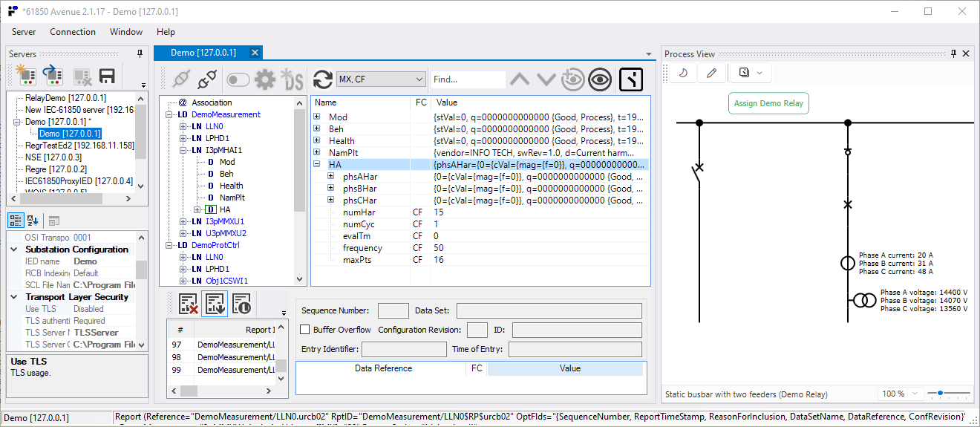The width and height of the screenshot is (980, 427).
Task: Click the pencil edit icon in Process View
Action: pos(711,73)
